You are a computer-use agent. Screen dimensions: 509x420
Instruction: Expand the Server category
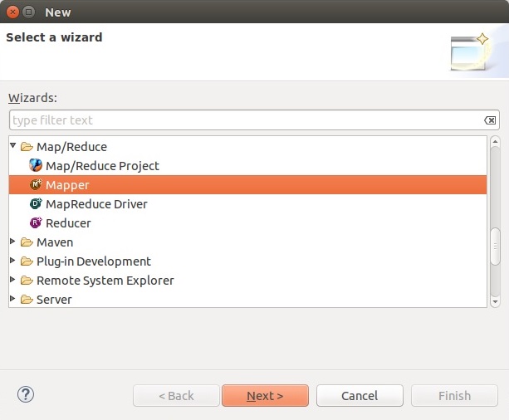point(12,298)
